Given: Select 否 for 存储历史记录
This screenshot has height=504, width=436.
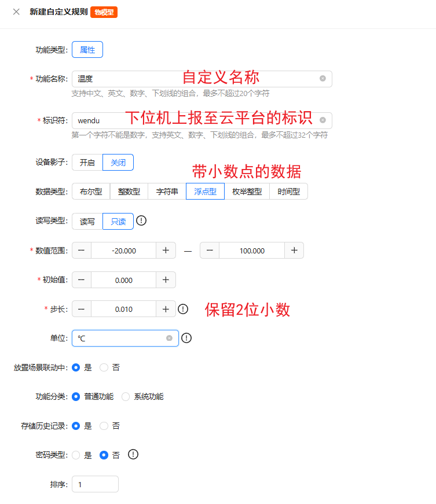Looking at the screenshot, I should click(x=104, y=426).
